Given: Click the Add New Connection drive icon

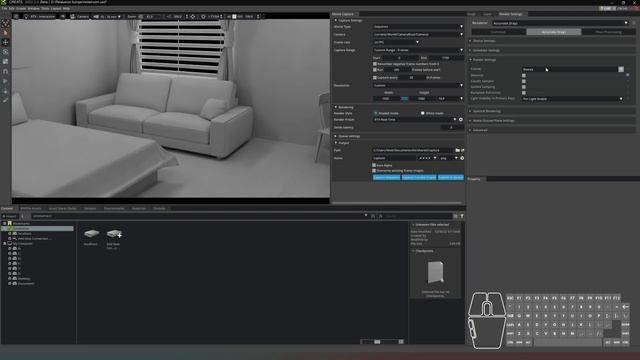Looking at the screenshot, I should click(x=114, y=234).
